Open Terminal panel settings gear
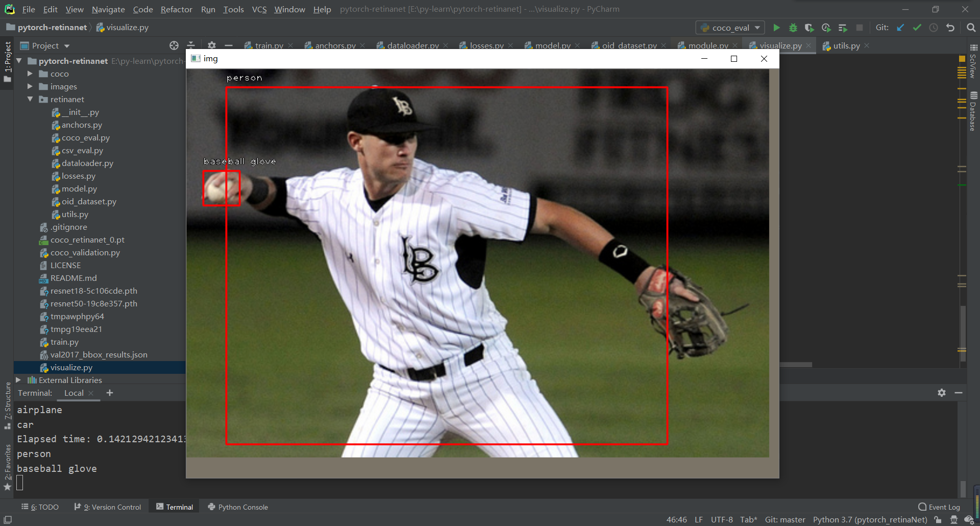 pyautogui.click(x=942, y=393)
